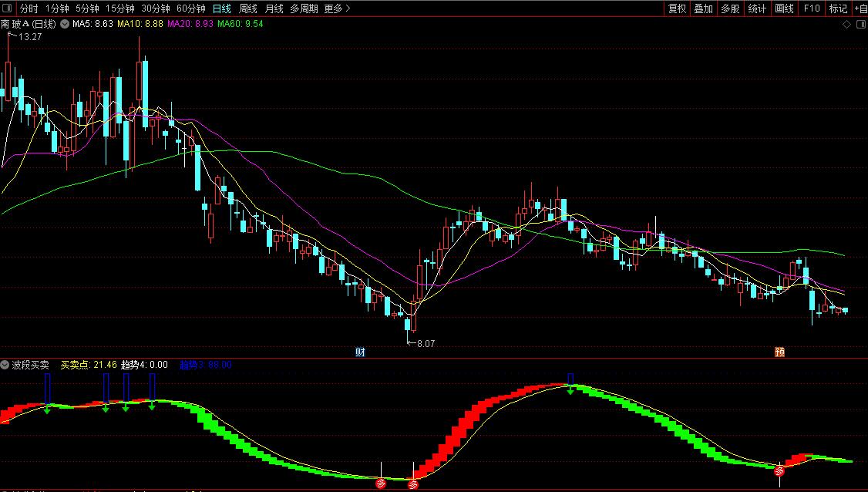Click the MA60: 9.54 label
This screenshot has width=868, height=492.
(241, 24)
